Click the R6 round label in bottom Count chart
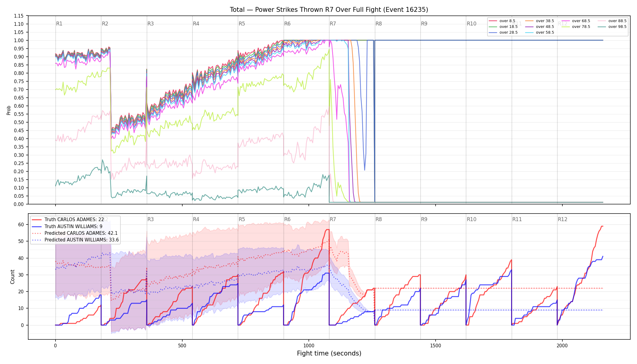The width and height of the screenshot is (637, 364). [x=287, y=219]
